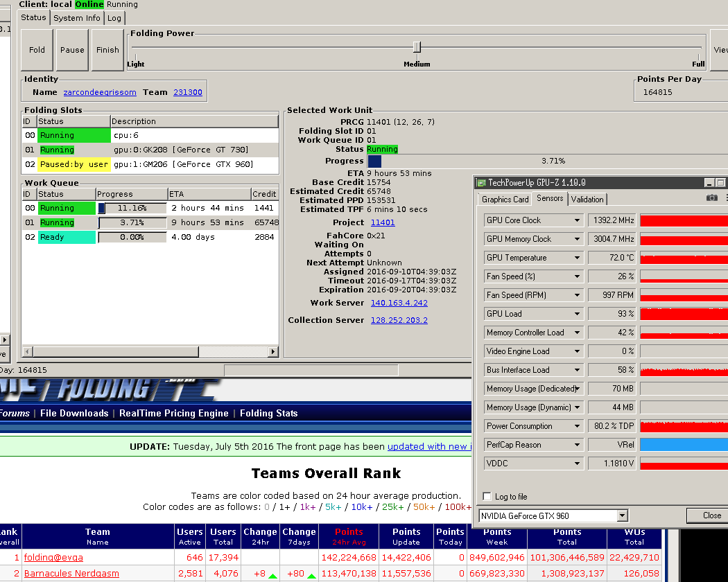This screenshot has height=582, width=728.
Task: Click the Work Queue scrollbar left arrow
Action: [28, 352]
